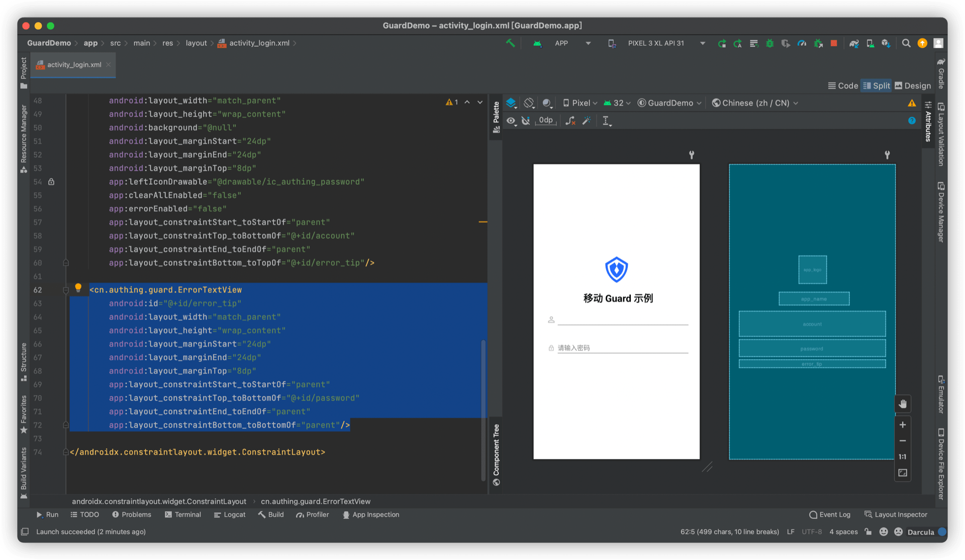Click the Search Everywhere magnifier icon
The height and width of the screenshot is (560, 965).
[906, 43]
